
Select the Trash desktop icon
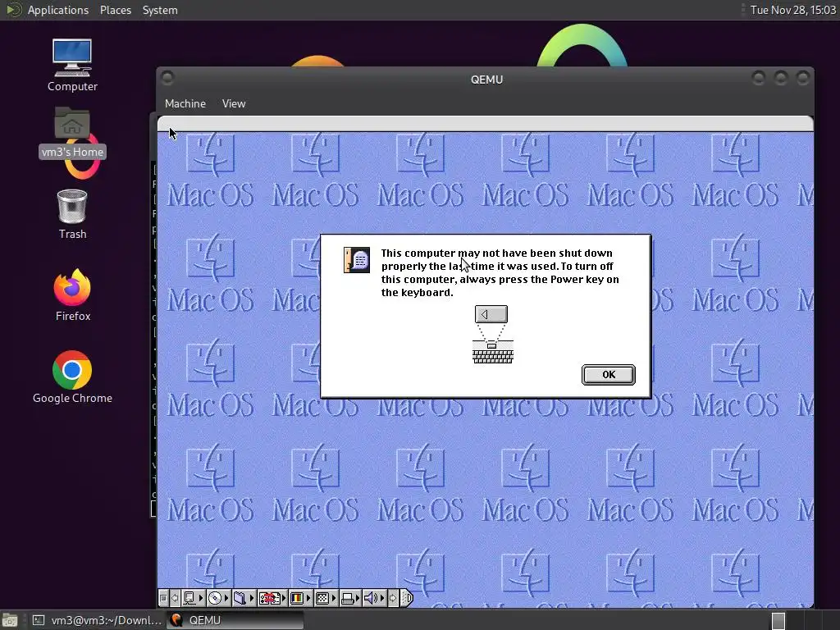tap(72, 214)
